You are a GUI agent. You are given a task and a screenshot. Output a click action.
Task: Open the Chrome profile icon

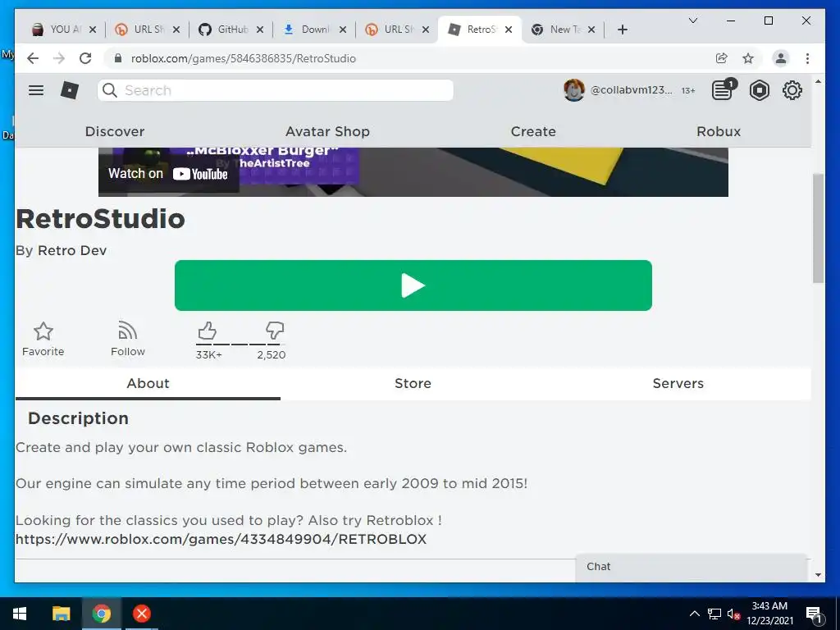pyautogui.click(x=781, y=58)
